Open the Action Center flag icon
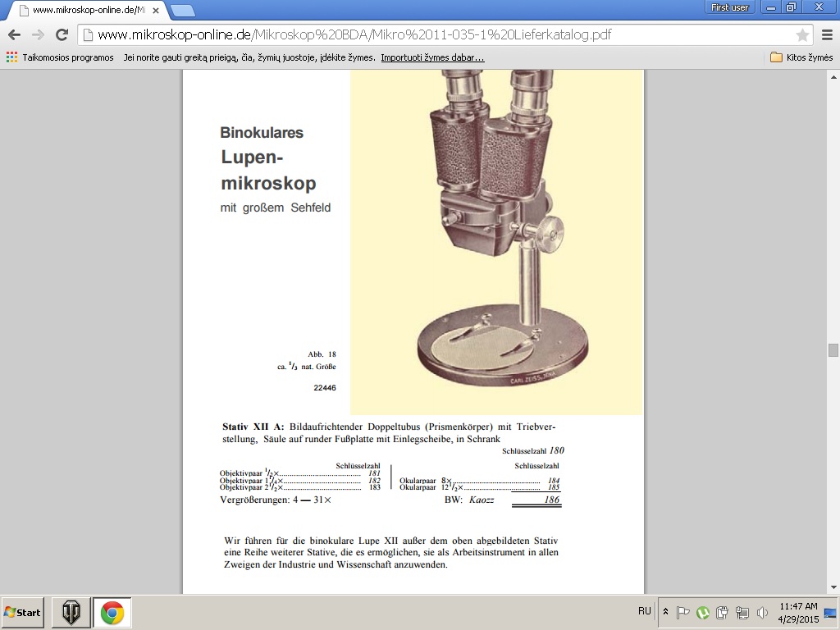The height and width of the screenshot is (630, 840). (682, 612)
